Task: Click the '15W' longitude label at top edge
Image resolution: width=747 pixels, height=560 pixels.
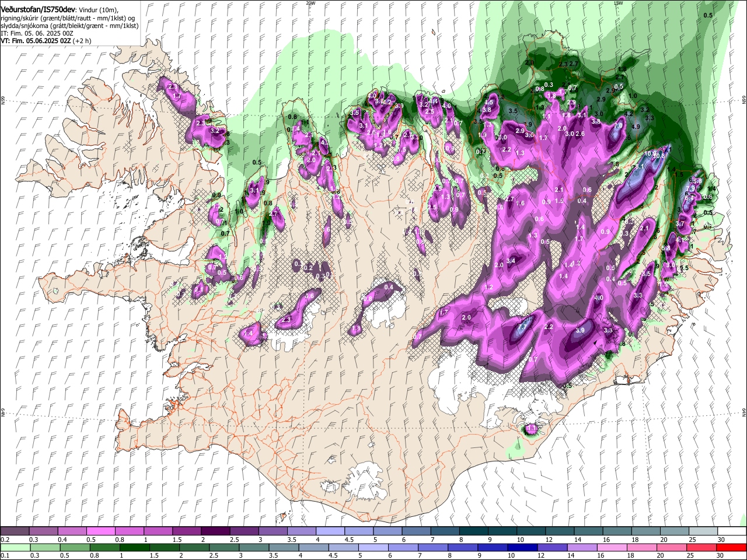Action: pos(618,3)
